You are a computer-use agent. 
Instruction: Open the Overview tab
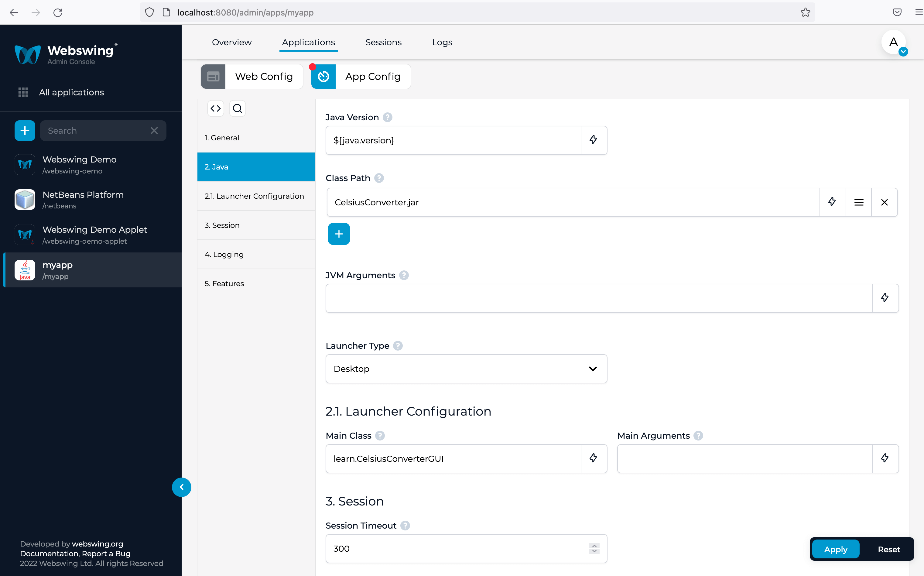[231, 42]
